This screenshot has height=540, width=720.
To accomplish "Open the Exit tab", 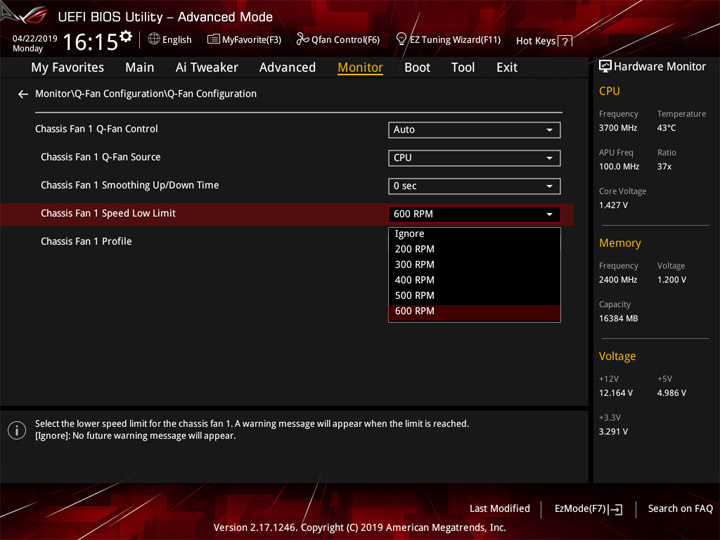I will pos(506,68).
